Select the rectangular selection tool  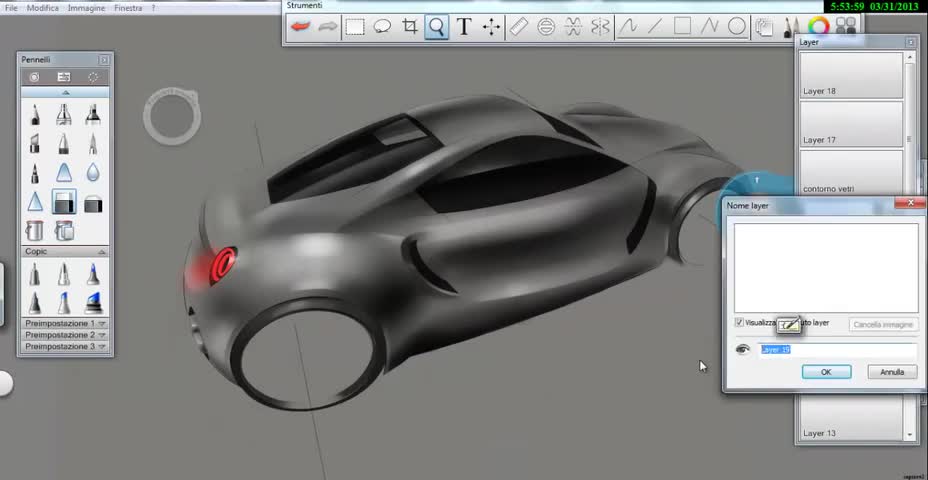pos(355,27)
